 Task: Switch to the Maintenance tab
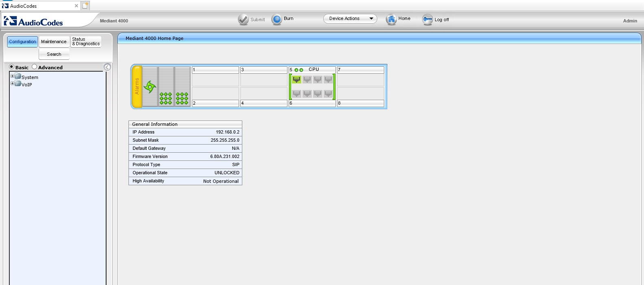[x=54, y=42]
